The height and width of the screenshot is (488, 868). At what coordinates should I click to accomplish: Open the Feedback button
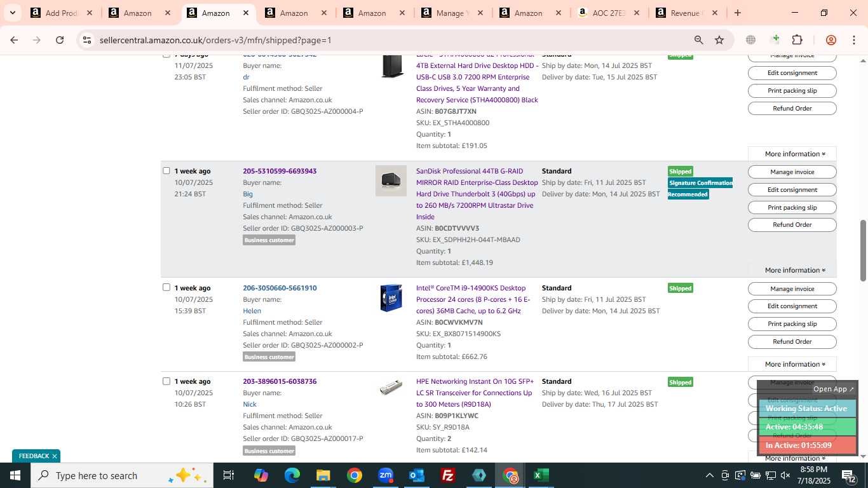(x=34, y=456)
